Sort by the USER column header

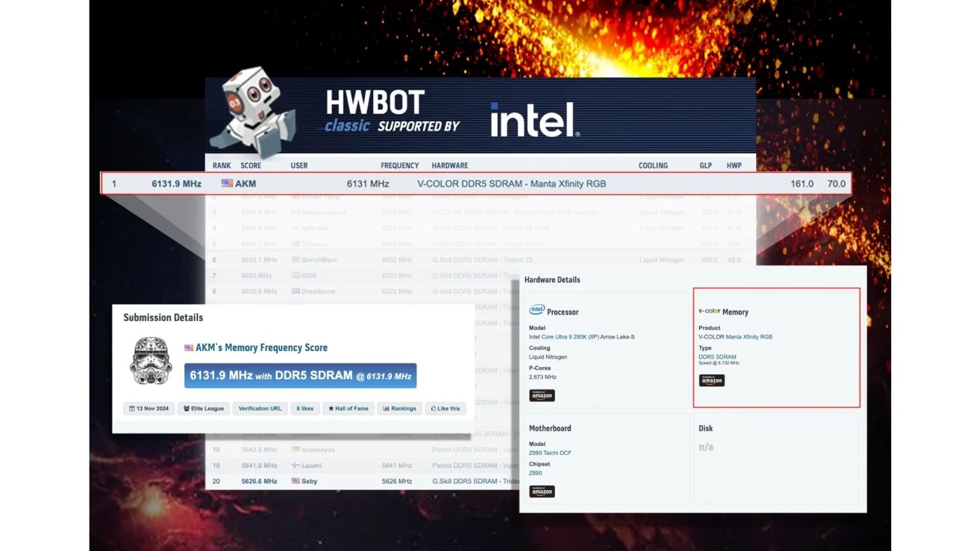pos(299,165)
